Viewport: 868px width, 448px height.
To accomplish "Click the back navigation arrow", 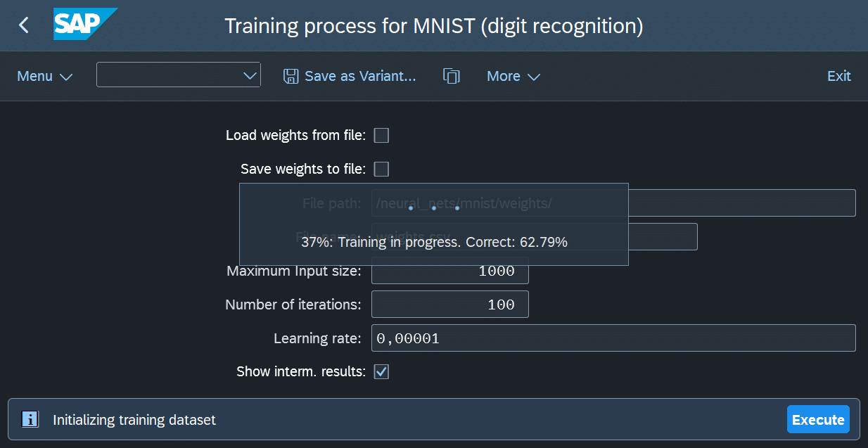I will click(x=22, y=23).
